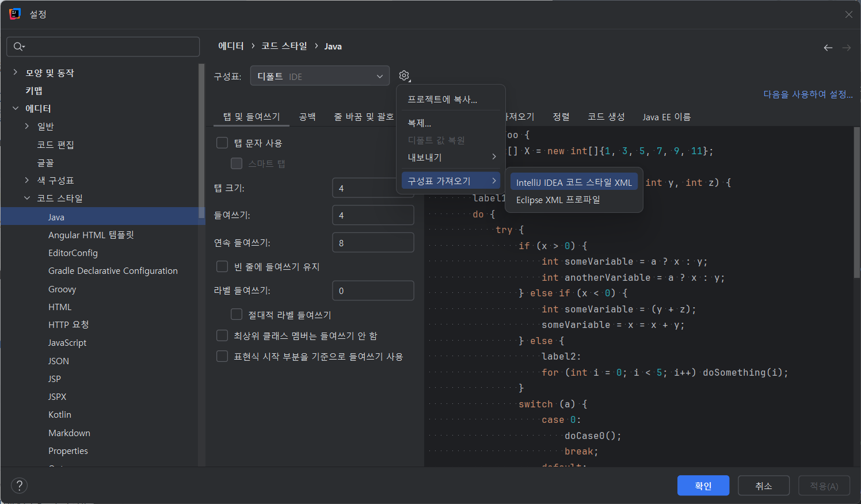Check '표현식 시작 부분을 기준으로 들여쓰기 사용'
This screenshot has width=861, height=504.
[222, 356]
